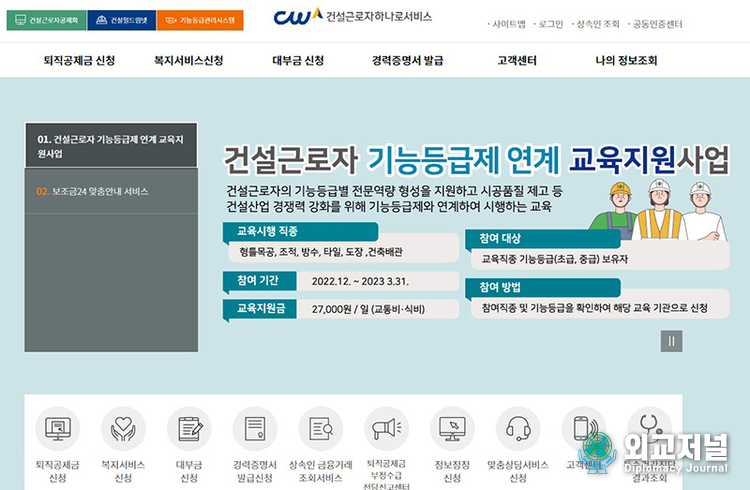750x490 pixels.
Task: Select slide 02 보조금24 맞춤안내 서비스
Action: point(111,191)
